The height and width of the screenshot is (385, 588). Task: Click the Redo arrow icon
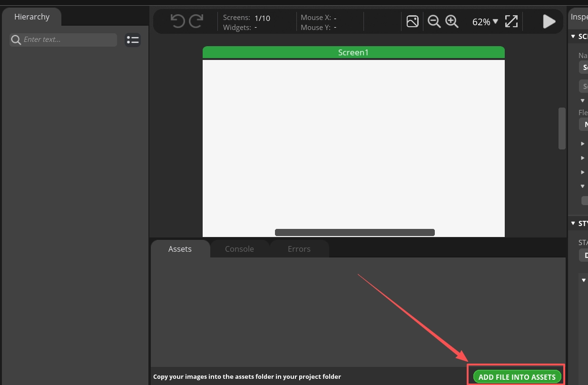tap(196, 21)
